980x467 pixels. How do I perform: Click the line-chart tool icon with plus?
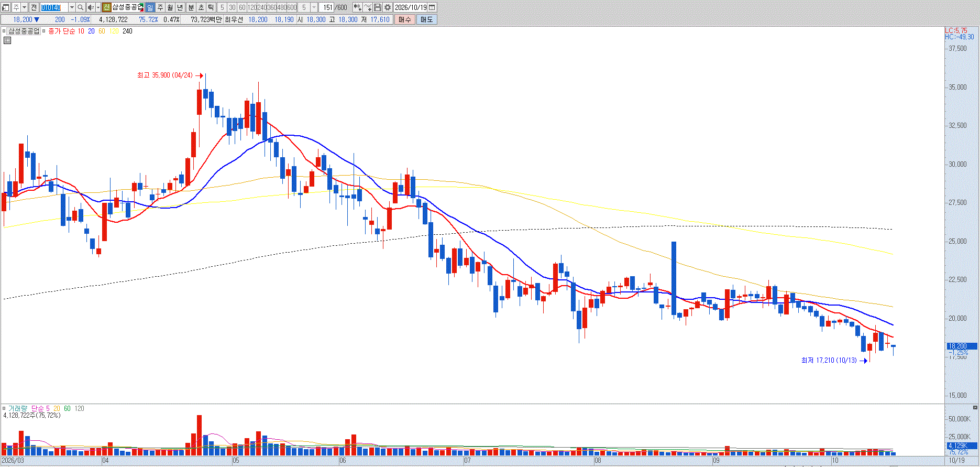coord(368,7)
